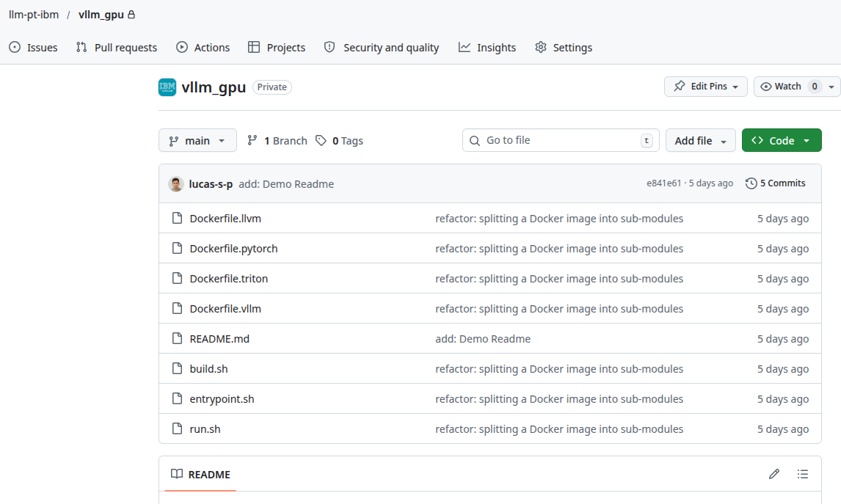
Task: Open the Dockerfile.llvm file
Action: tap(225, 218)
